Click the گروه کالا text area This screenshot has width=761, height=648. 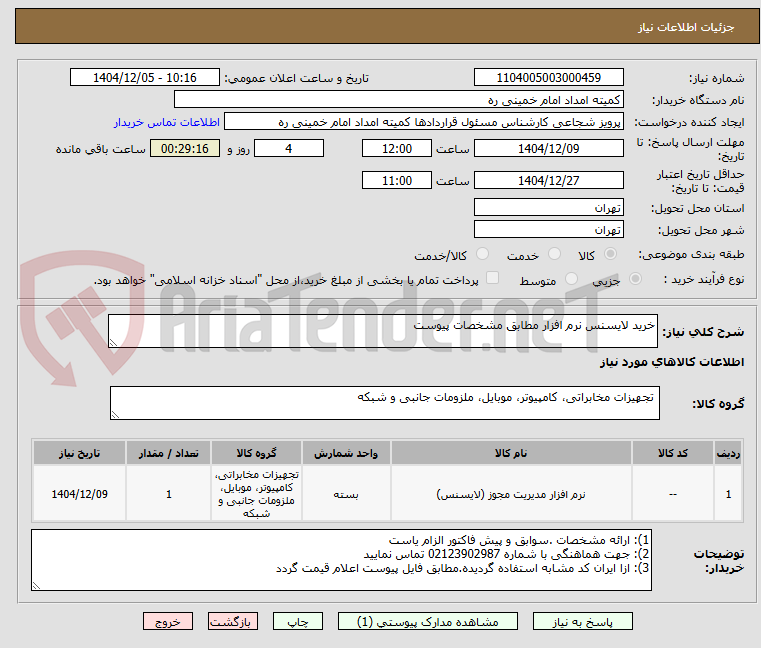(x=385, y=403)
